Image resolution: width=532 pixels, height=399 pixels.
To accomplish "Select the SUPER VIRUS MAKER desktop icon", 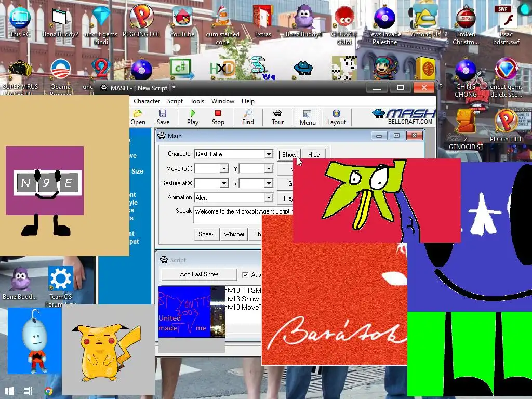I will [x=20, y=77].
